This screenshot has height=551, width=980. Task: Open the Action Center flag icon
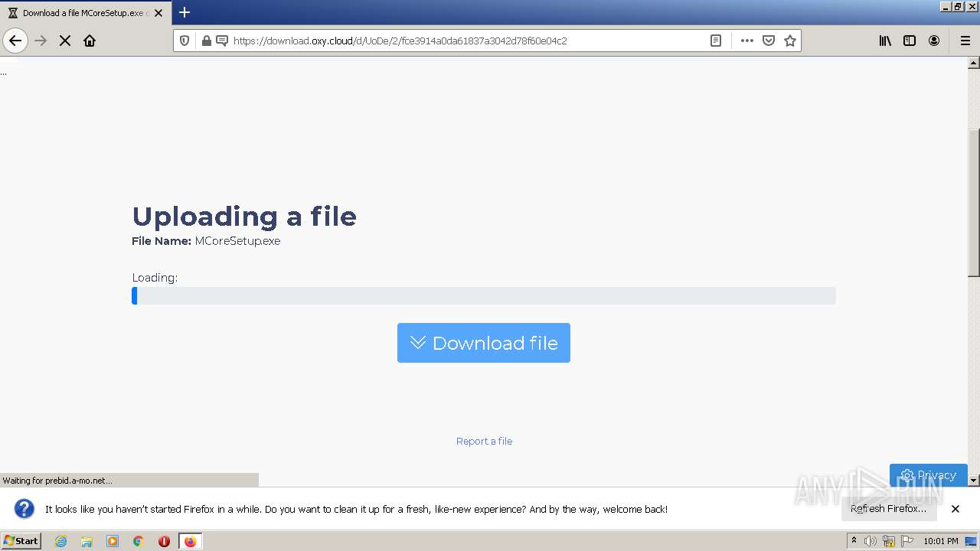907,541
